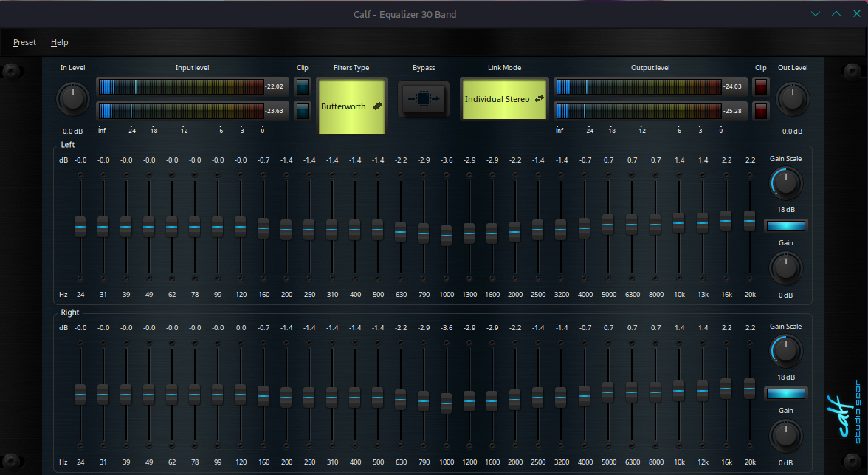Click the upper output Clip indicator
Screen dimensions: 868x475
pyautogui.click(x=760, y=86)
